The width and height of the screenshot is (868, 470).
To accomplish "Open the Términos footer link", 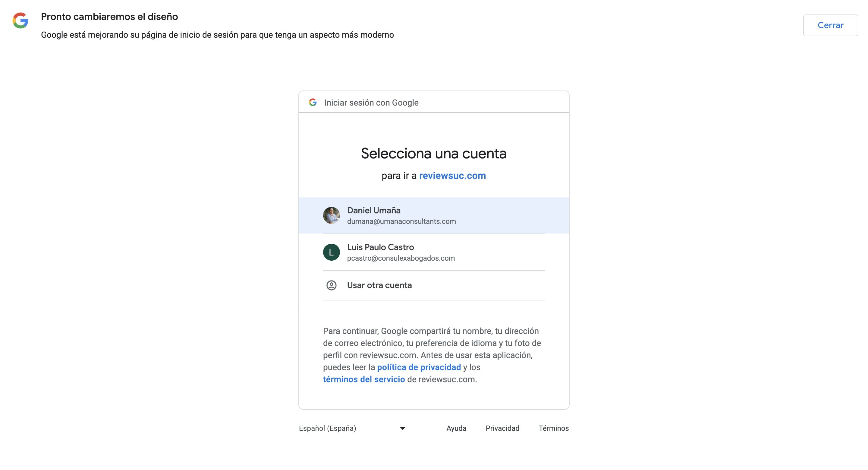I will click(554, 428).
